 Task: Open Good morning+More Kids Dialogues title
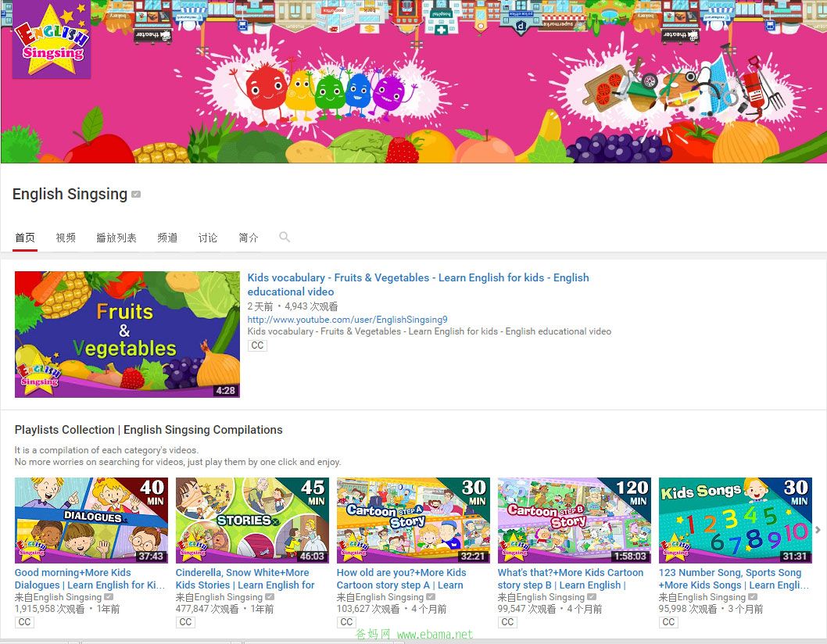click(90, 578)
